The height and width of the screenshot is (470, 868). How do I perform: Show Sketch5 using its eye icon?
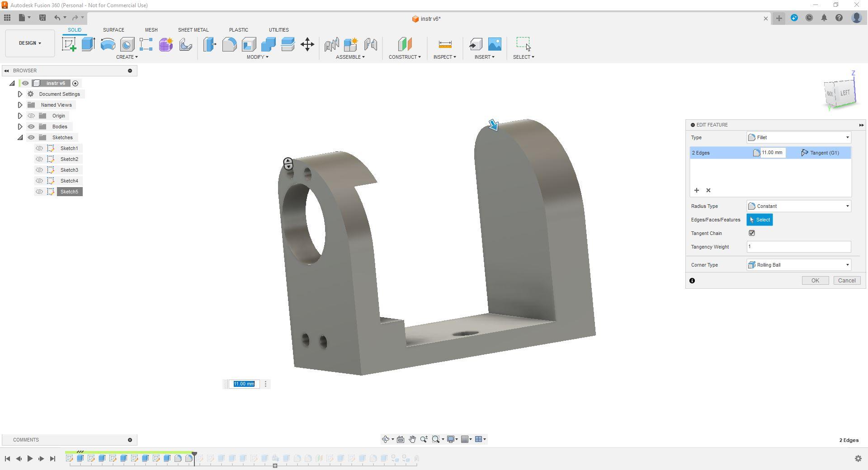39,192
